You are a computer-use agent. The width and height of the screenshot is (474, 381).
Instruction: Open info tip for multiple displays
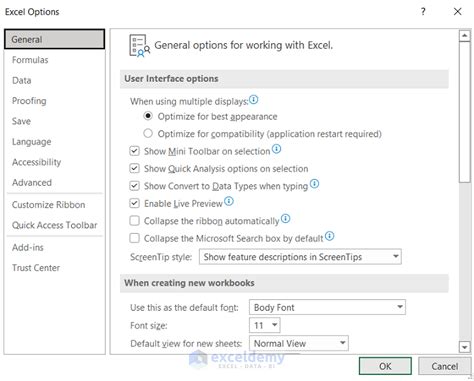254,100
